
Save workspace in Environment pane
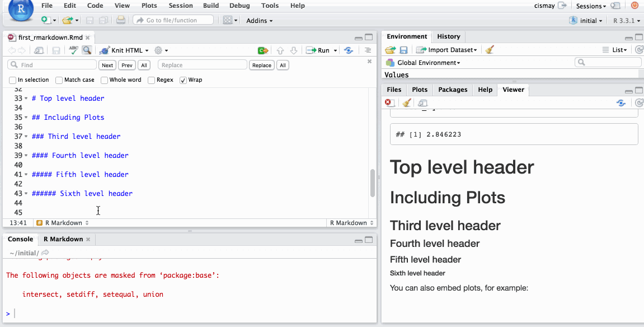pyautogui.click(x=403, y=50)
